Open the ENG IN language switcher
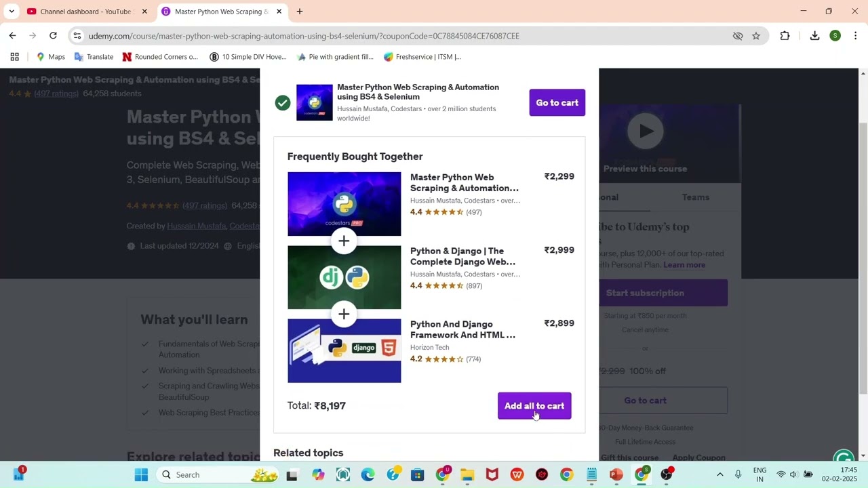Viewport: 868px width, 488px height. pyautogui.click(x=759, y=474)
